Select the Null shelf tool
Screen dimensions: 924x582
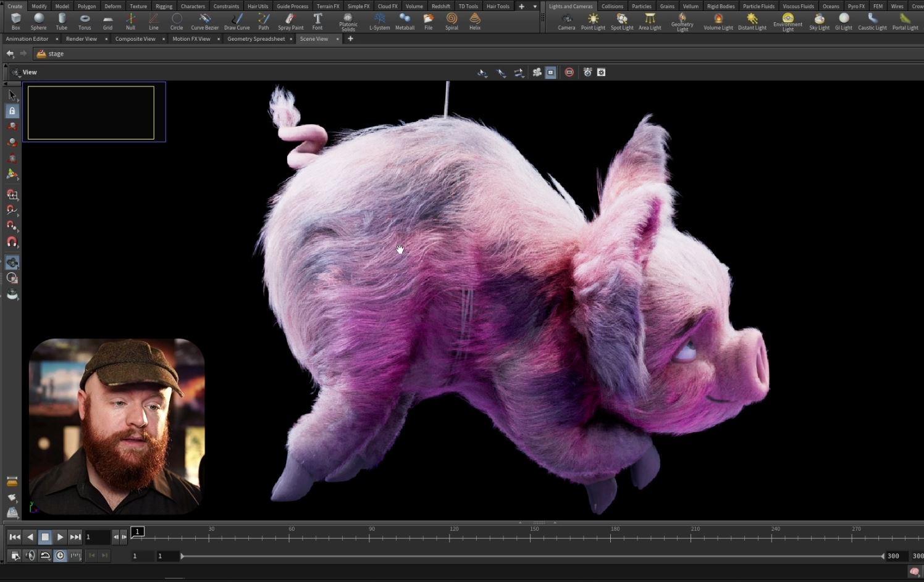pyautogui.click(x=130, y=22)
